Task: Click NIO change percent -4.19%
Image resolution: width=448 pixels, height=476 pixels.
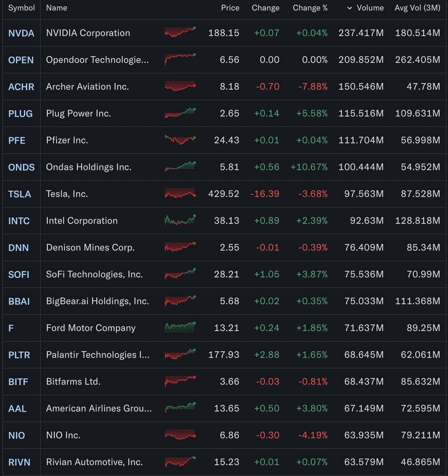Action: 313,435
